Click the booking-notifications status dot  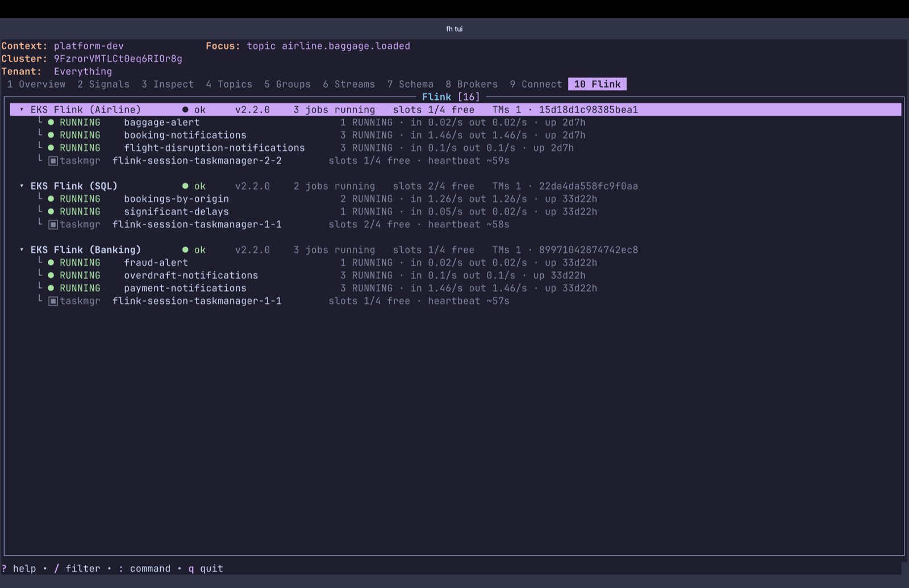(x=51, y=135)
